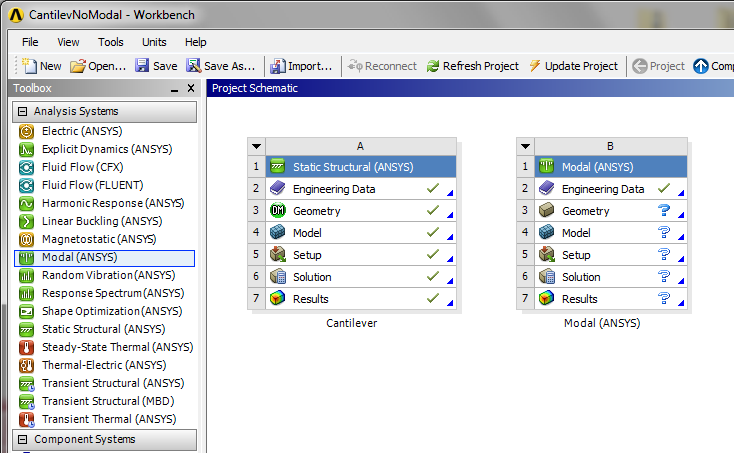The image size is (734, 453).
Task: Click the Save As toolbar icon
Action: tap(193, 66)
